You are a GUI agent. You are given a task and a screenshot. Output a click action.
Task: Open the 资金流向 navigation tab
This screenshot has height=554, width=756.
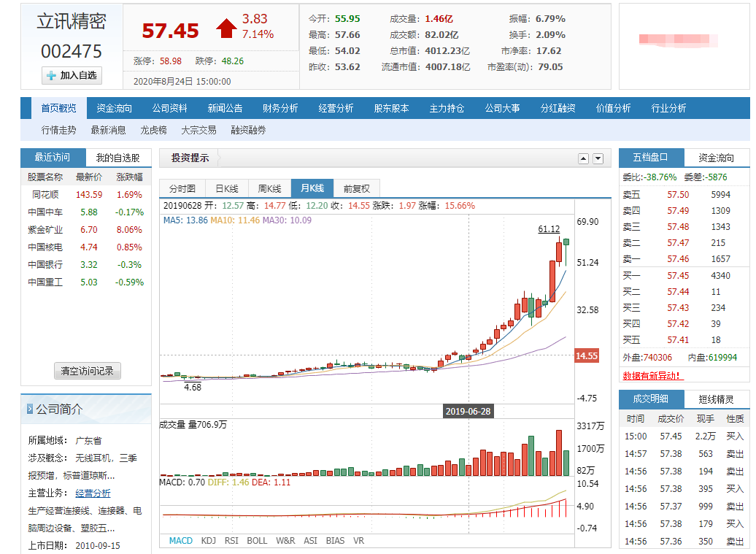click(x=115, y=108)
